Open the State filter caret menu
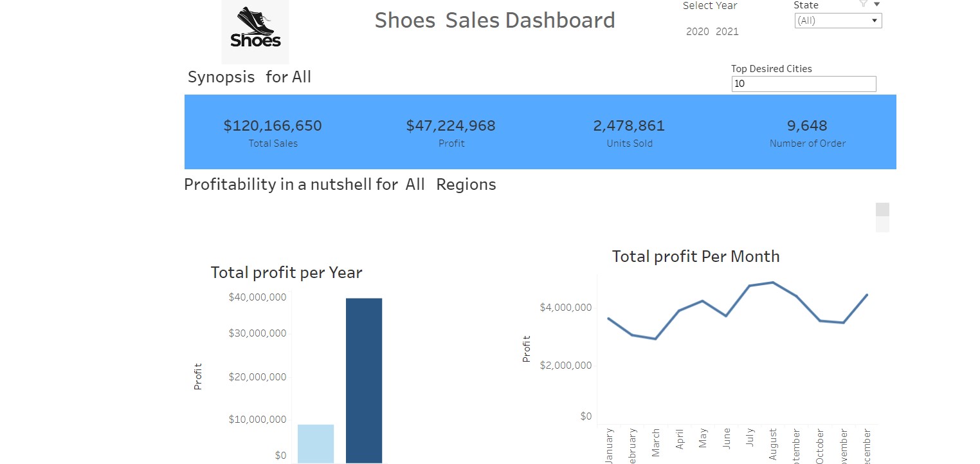 coord(876,5)
